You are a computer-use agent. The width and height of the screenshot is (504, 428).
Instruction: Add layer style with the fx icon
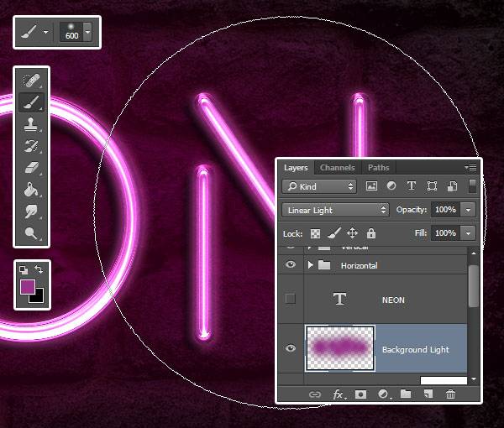tap(339, 394)
